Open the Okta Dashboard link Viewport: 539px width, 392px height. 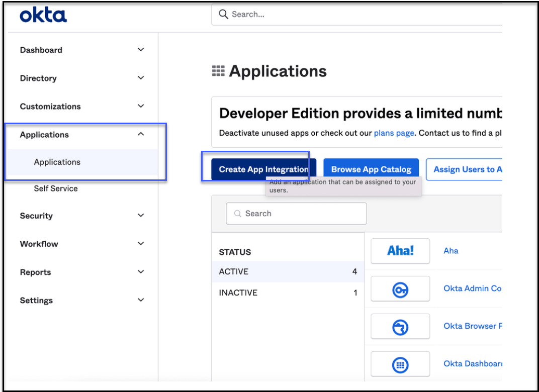pyautogui.click(x=473, y=363)
